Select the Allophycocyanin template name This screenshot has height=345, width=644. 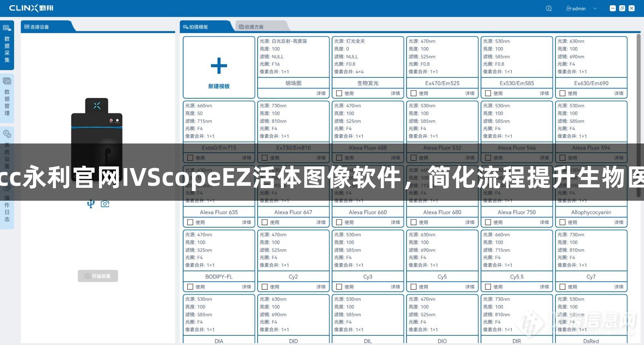pyautogui.click(x=591, y=212)
